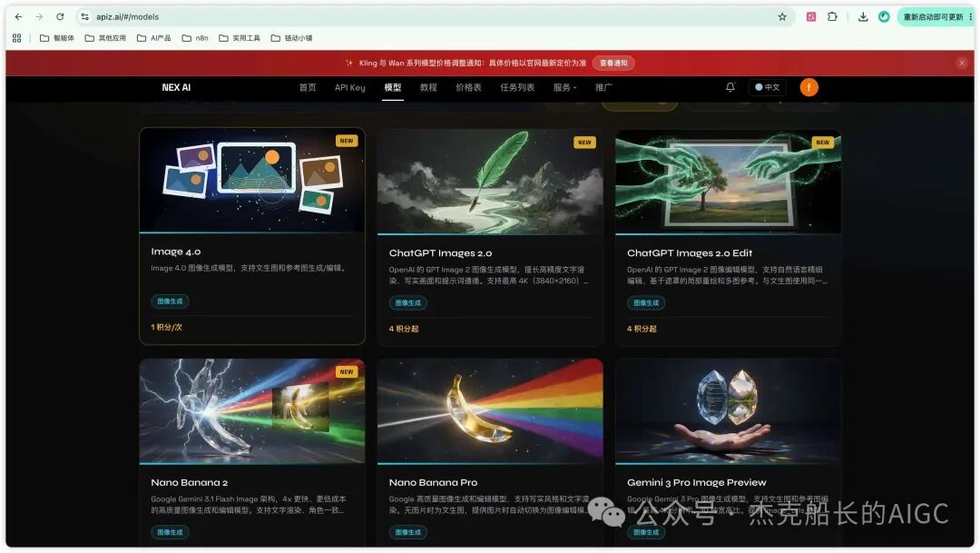Reload the page with the refresh icon

click(60, 17)
